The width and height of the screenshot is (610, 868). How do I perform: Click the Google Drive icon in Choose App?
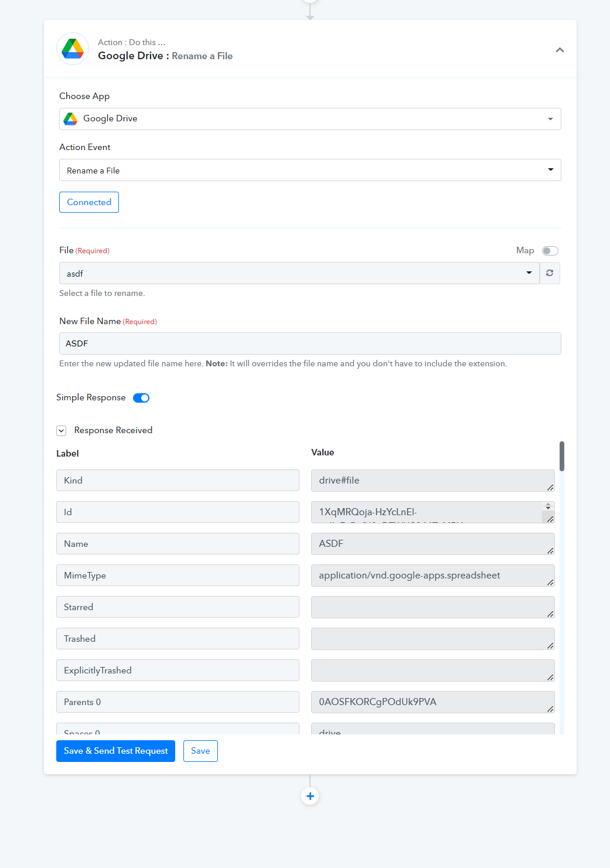pyautogui.click(x=70, y=119)
